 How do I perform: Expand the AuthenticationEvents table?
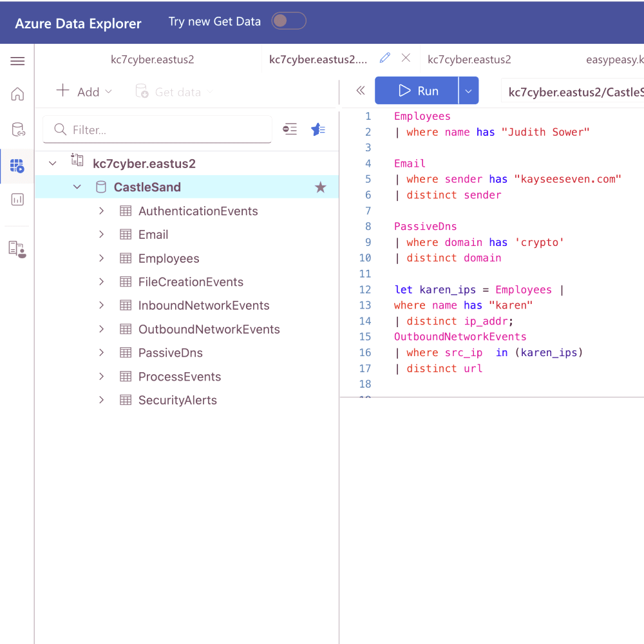coord(102,211)
